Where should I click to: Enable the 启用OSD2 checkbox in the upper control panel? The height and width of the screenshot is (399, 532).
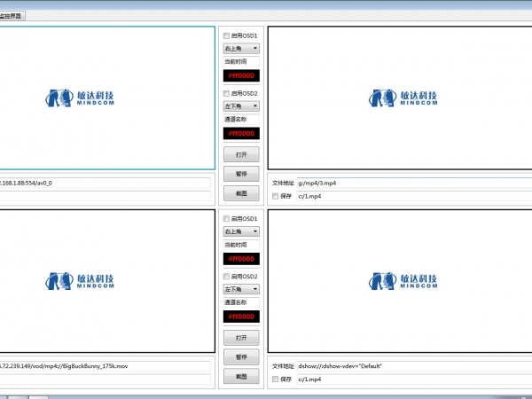coord(227,93)
